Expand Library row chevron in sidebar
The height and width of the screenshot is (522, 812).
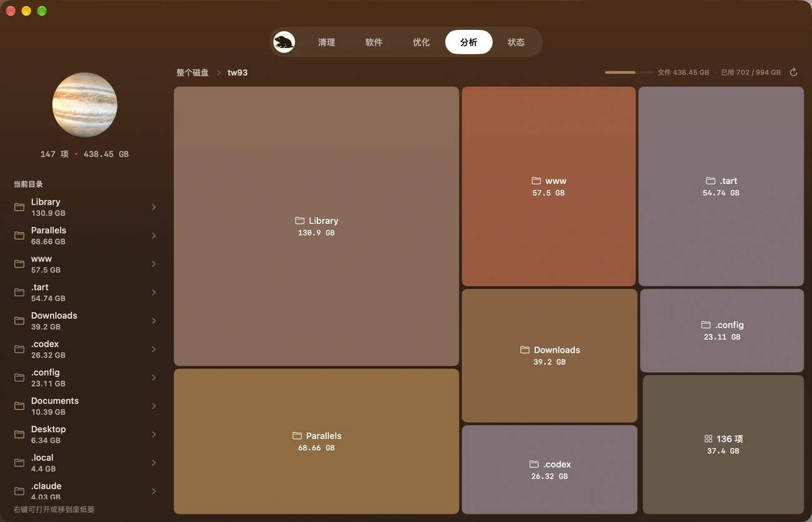click(x=154, y=207)
